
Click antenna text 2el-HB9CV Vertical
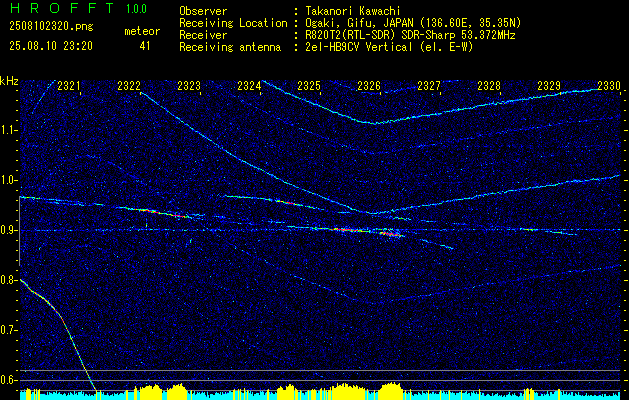tap(359, 47)
